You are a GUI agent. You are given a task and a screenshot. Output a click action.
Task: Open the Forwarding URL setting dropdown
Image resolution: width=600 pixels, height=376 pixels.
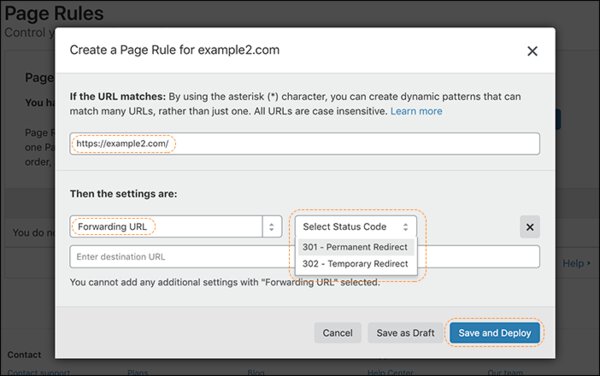(176, 226)
